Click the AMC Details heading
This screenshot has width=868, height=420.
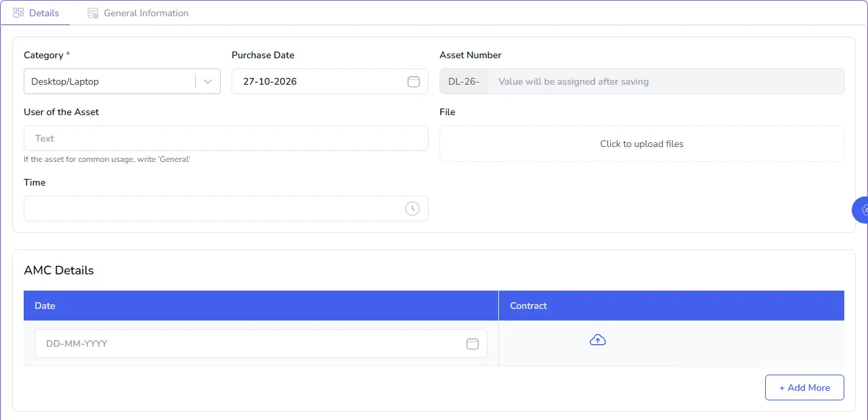(59, 270)
